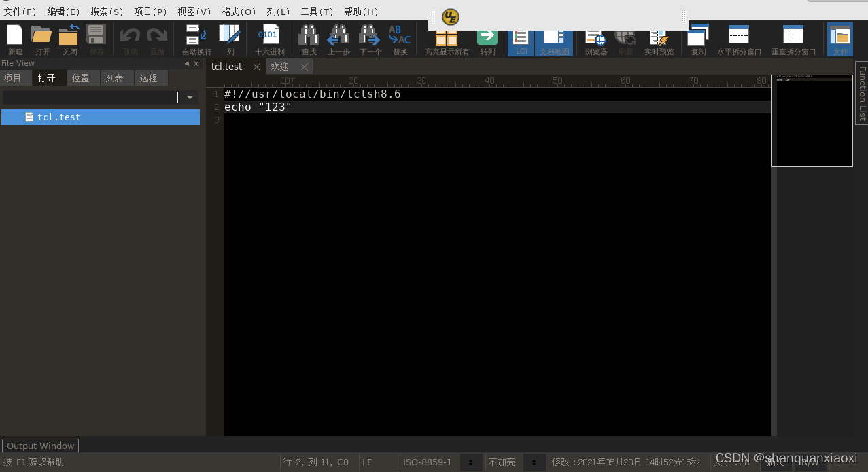Open the File View filter dropdown arrow
Screen dimensions: 868x472
click(190, 97)
